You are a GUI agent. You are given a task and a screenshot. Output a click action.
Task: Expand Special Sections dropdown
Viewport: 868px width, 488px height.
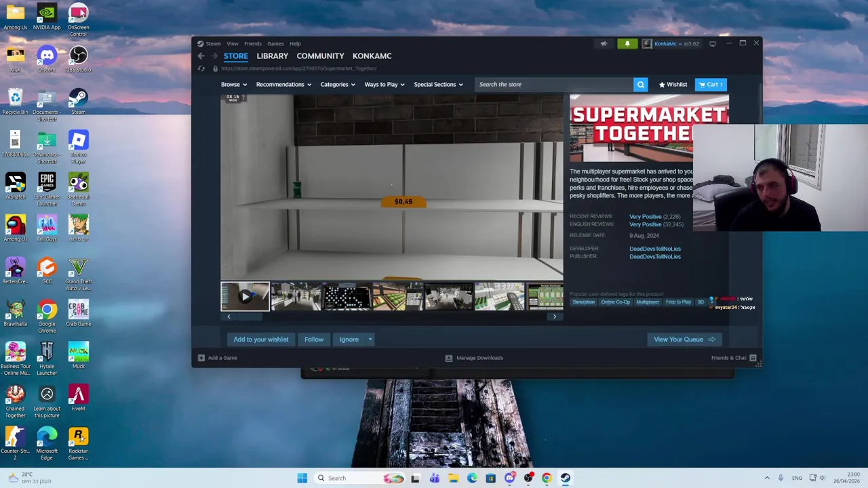tap(438, 85)
